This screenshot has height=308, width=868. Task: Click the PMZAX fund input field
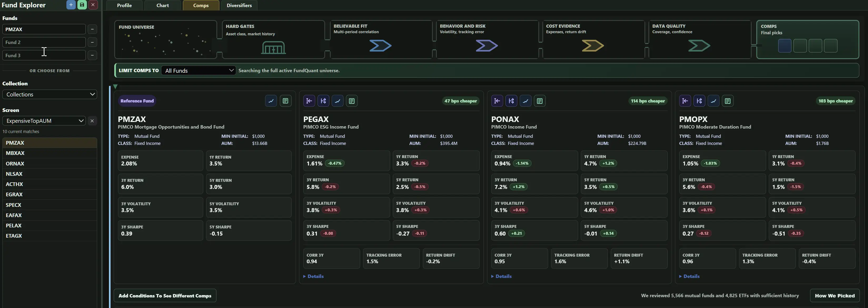44,29
